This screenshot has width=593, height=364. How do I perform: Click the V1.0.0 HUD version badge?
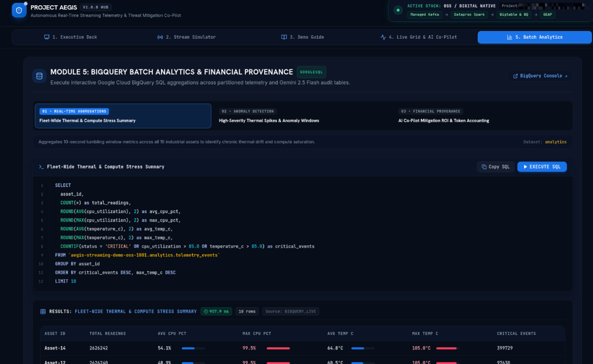pyautogui.click(x=96, y=7)
